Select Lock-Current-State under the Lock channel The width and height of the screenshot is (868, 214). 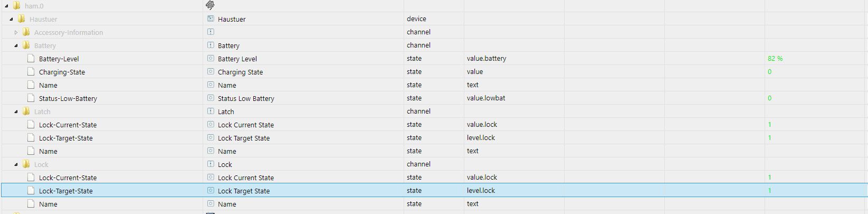coord(68,178)
